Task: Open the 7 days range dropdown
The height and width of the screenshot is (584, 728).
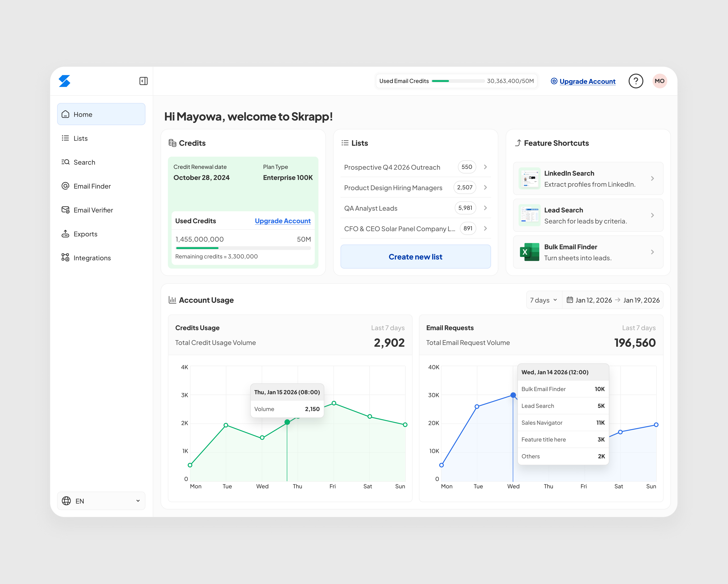Action: pos(543,300)
